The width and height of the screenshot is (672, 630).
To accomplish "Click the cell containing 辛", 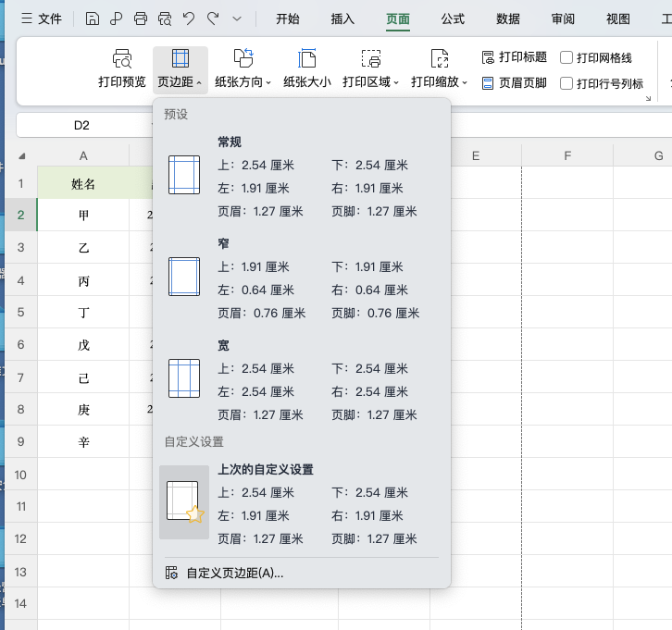I will pyautogui.click(x=83, y=441).
